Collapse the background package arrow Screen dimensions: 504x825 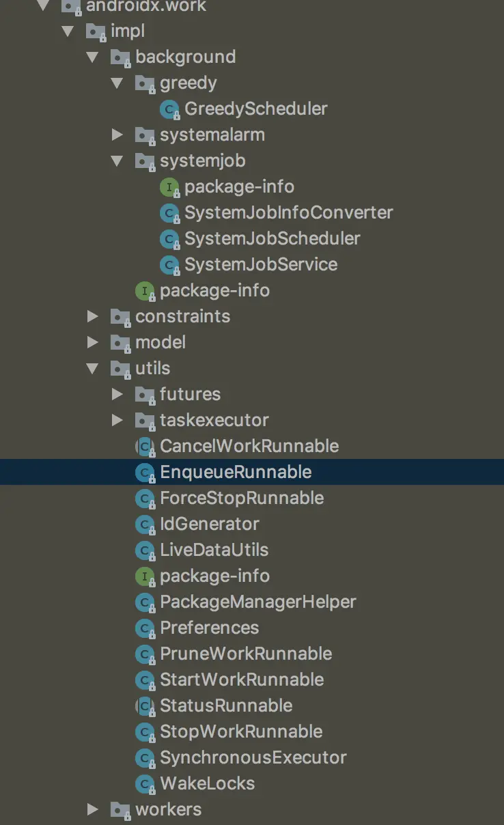tap(93, 57)
